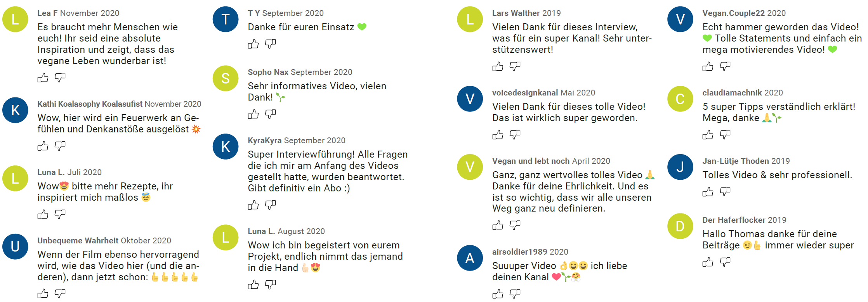The image size is (868, 302).
Task: Open the Vegan und lebt noch username
Action: pyautogui.click(x=531, y=161)
